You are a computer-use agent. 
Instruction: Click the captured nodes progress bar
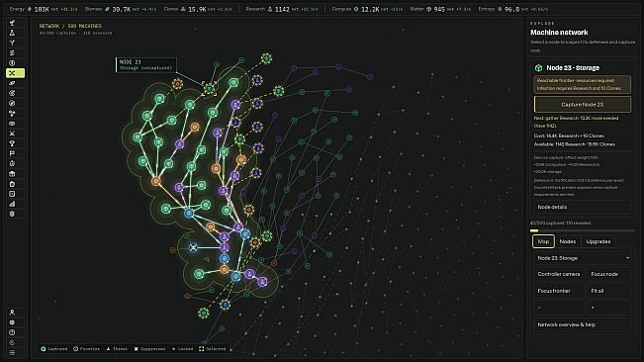pos(582,230)
